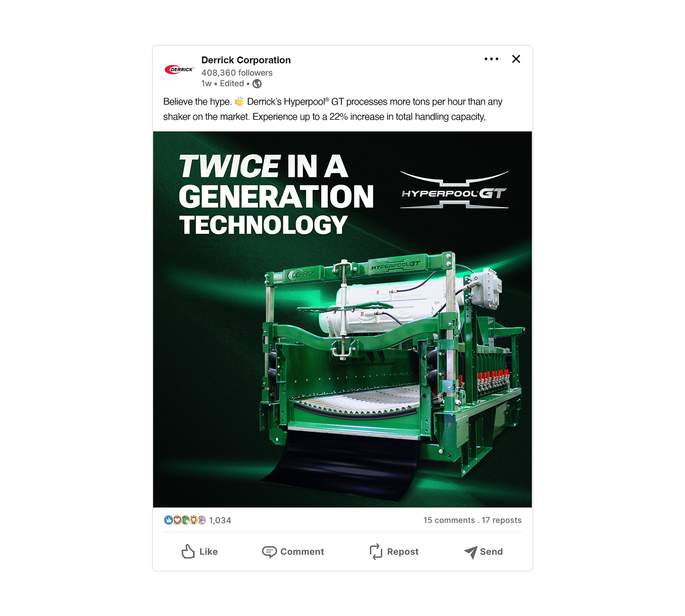
Task: Click the Send button label
Action: pyautogui.click(x=491, y=552)
